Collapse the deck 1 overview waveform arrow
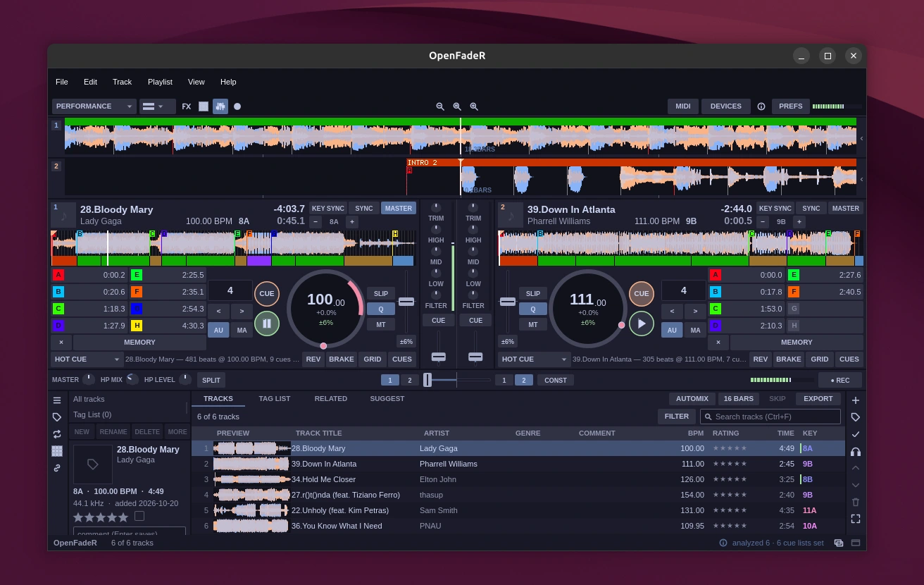 [861, 138]
